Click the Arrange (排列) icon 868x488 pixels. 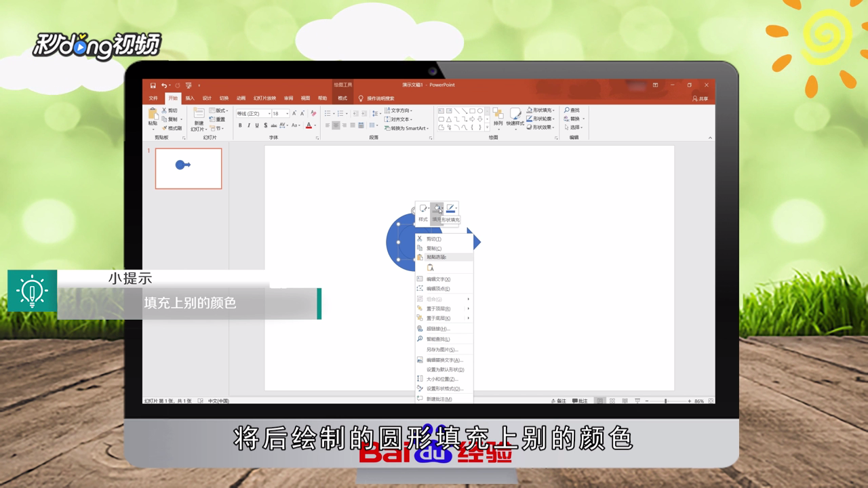click(498, 113)
